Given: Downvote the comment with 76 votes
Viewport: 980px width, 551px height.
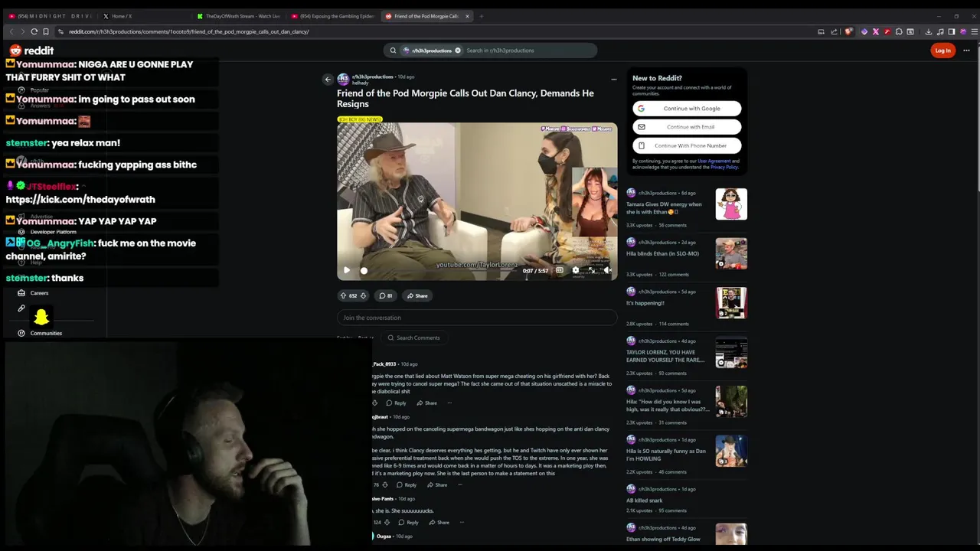Looking at the screenshot, I should [384, 484].
